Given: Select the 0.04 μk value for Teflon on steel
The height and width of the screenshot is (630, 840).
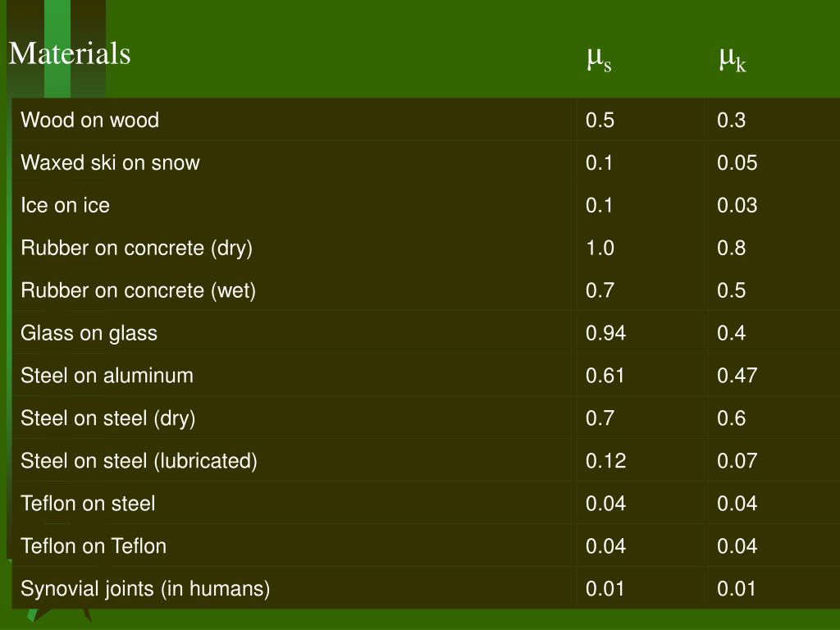Looking at the screenshot, I should (x=737, y=504).
